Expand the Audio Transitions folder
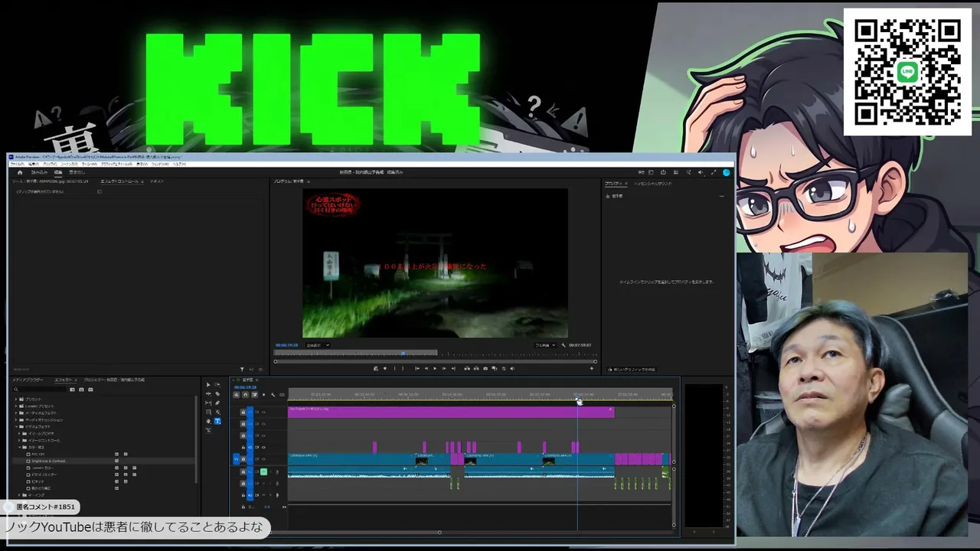This screenshot has height=551, width=980. (16, 420)
